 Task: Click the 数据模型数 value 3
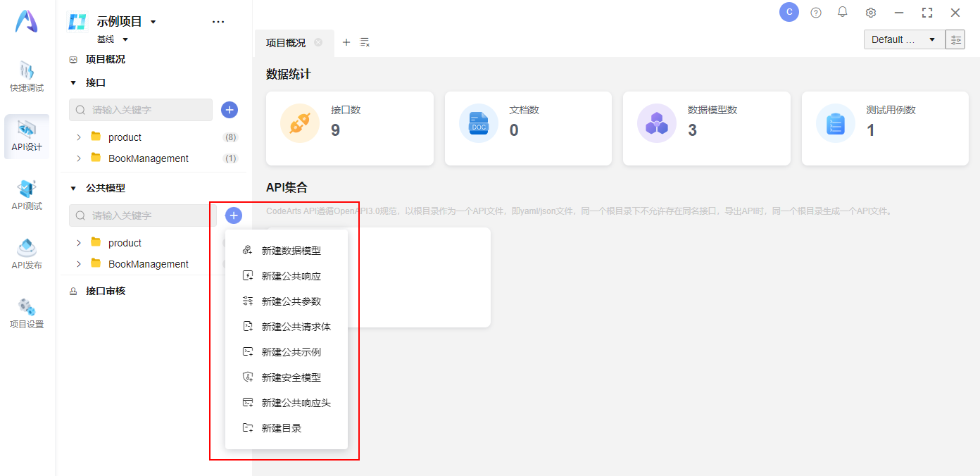(x=693, y=130)
